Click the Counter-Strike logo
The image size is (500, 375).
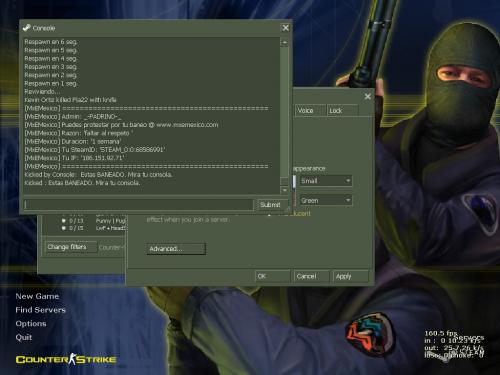click(x=66, y=359)
